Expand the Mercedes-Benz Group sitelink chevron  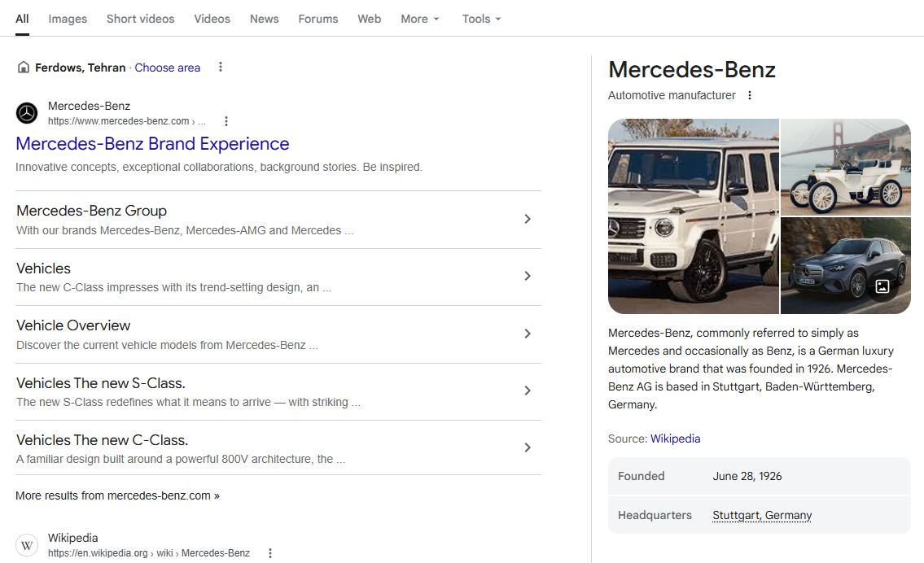528,219
